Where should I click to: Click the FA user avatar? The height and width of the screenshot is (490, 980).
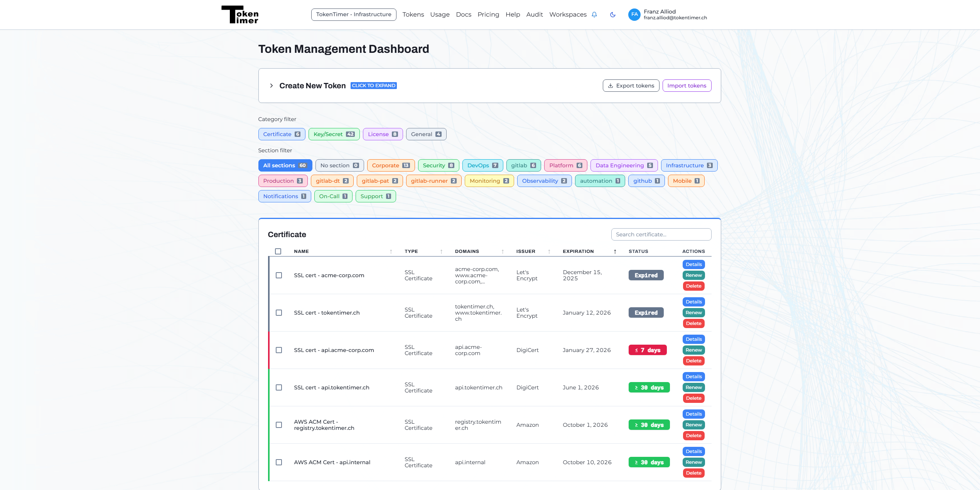[634, 15]
